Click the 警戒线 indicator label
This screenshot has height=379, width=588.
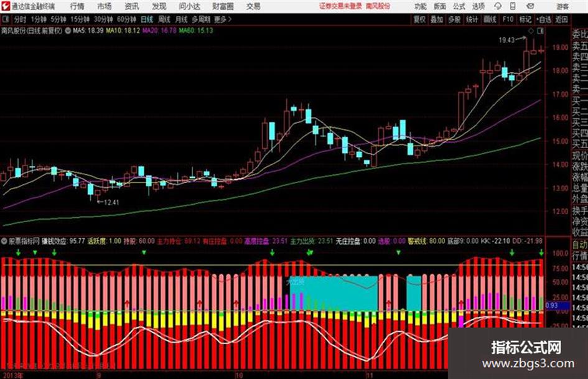pyautogui.click(x=418, y=241)
